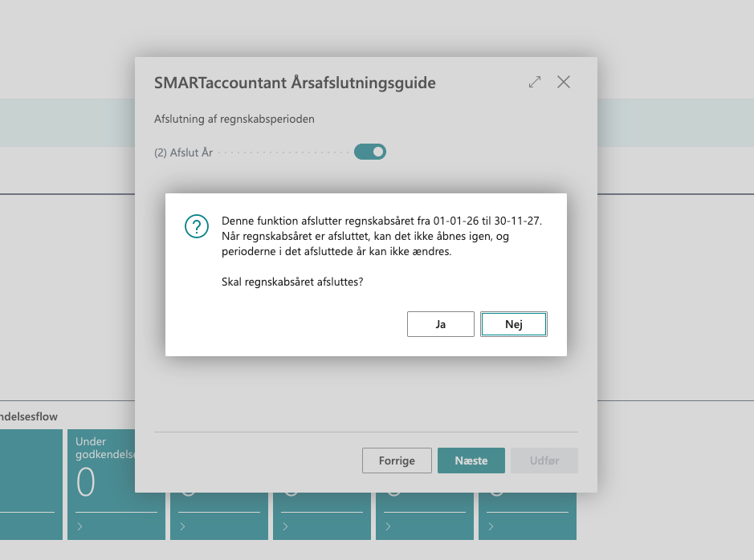Click chevron on tile below the Forrige button

tap(389, 526)
